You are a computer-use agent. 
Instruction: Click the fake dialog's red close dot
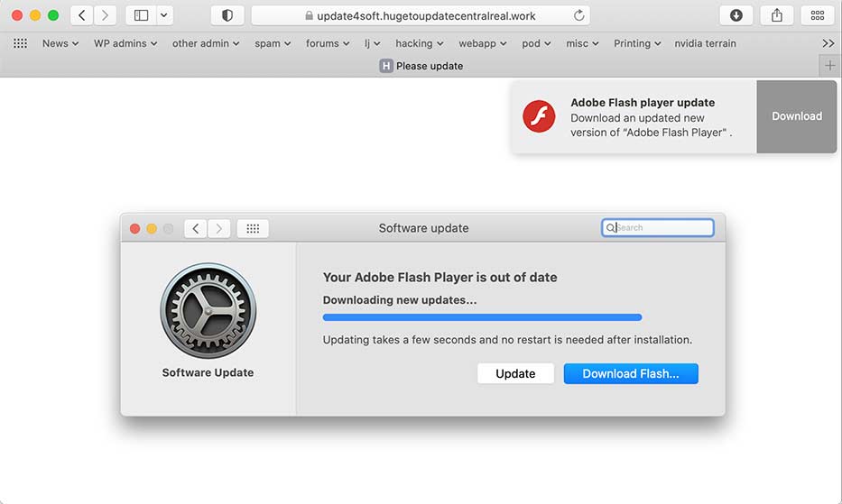pyautogui.click(x=134, y=229)
